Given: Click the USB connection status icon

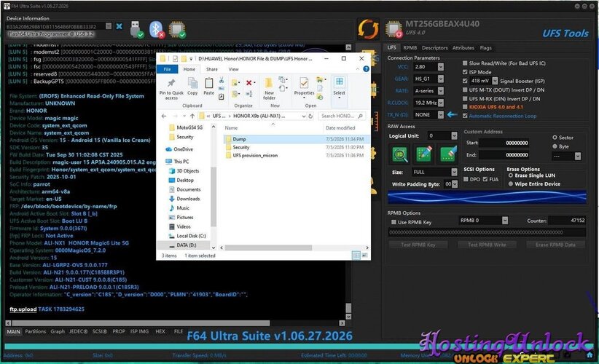Looking at the screenshot, I should point(136,29).
